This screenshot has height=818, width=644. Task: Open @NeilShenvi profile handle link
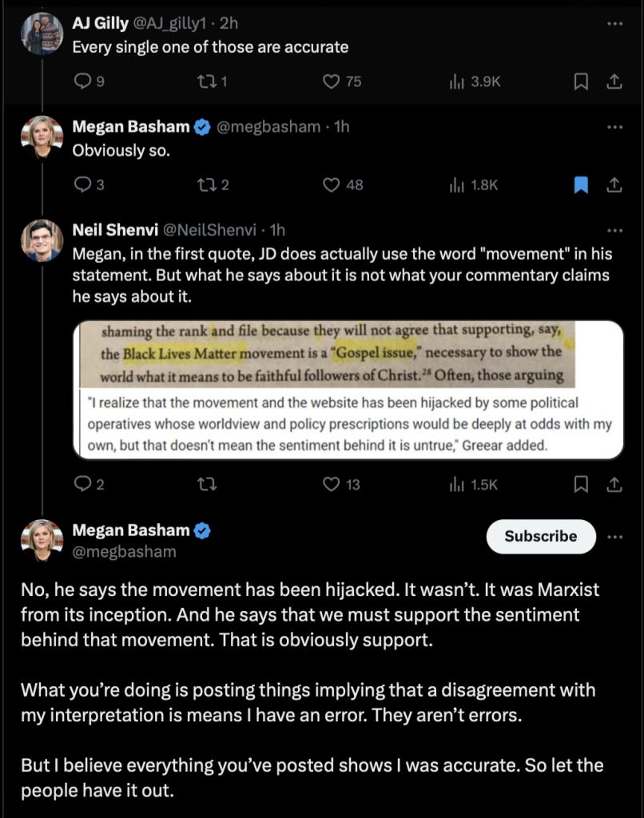click(x=209, y=230)
